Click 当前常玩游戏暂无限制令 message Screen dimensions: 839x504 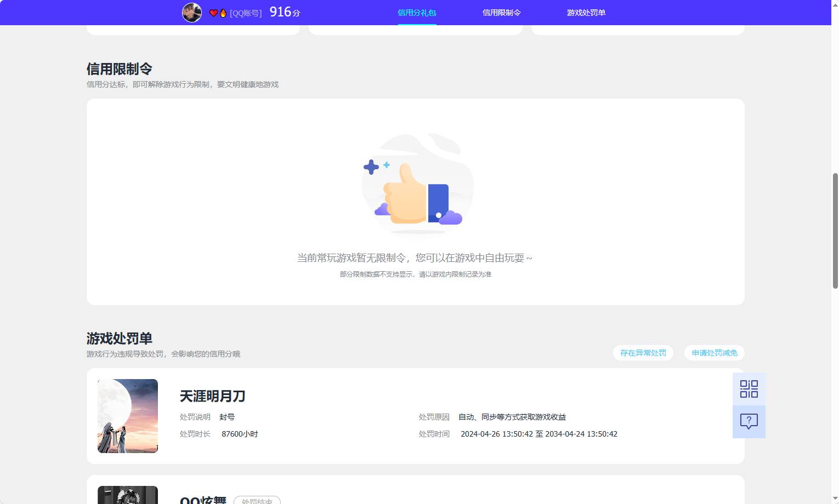point(415,257)
